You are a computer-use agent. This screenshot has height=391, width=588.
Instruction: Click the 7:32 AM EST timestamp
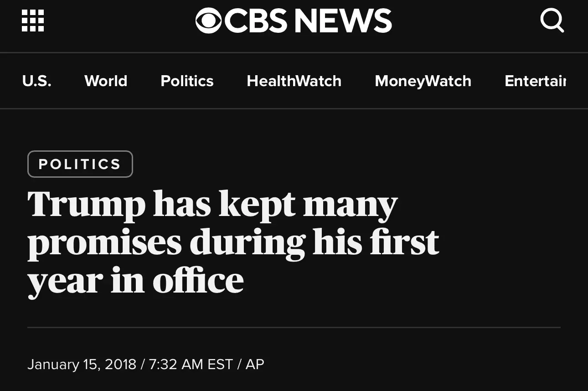(191, 365)
